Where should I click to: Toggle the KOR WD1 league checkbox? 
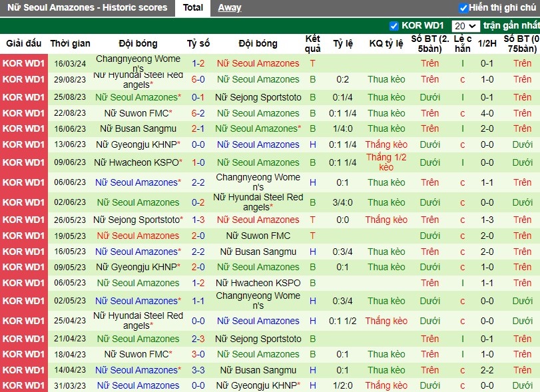coord(394,26)
